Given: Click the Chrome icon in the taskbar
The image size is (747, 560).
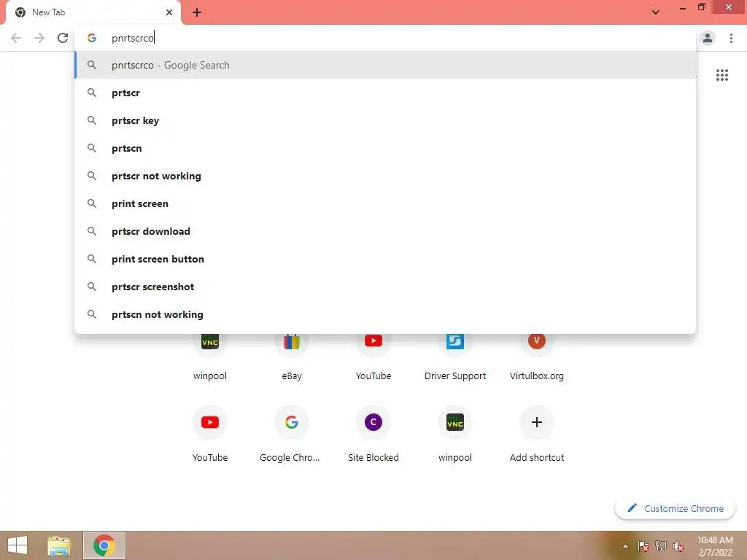Looking at the screenshot, I should pyautogui.click(x=104, y=545).
